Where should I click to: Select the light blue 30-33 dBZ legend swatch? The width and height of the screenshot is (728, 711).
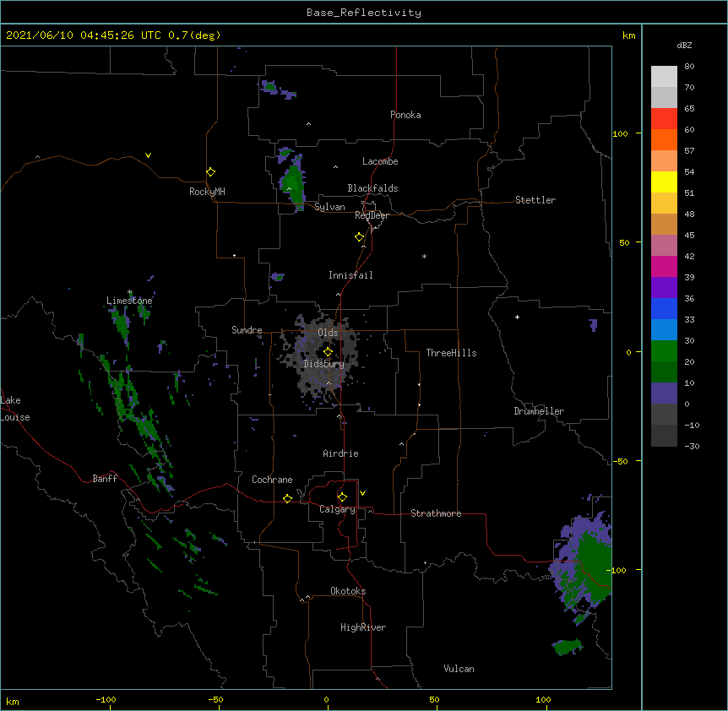(664, 330)
